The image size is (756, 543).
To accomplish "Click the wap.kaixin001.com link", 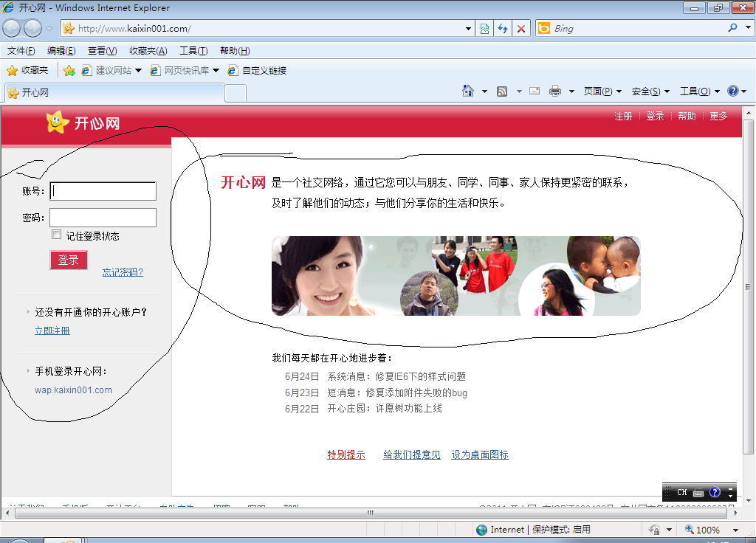I will 73,390.
